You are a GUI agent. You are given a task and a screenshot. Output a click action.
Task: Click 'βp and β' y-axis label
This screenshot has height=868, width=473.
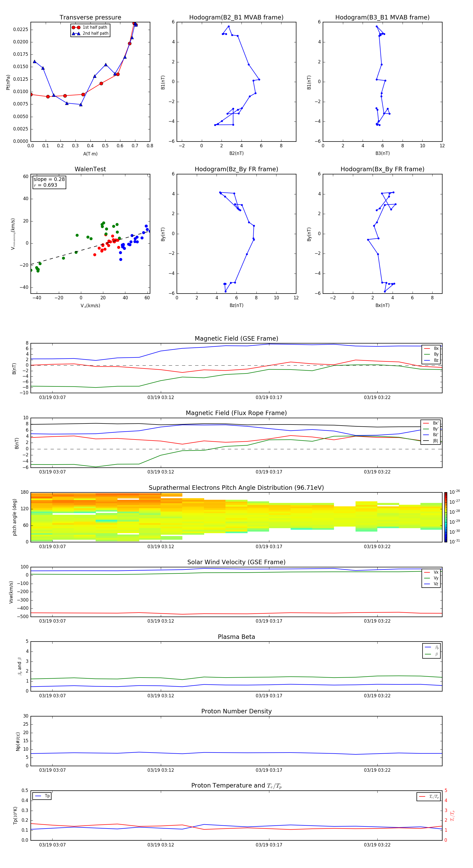(19, 666)
